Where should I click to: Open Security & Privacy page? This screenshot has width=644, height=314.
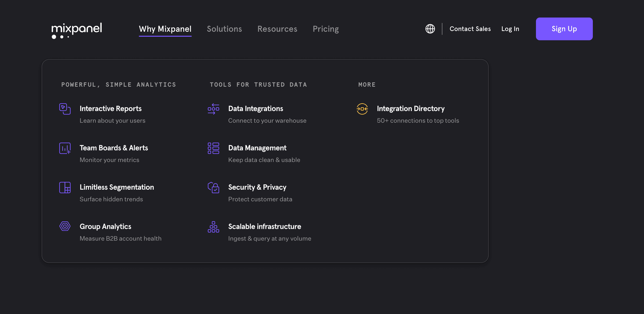coord(257,187)
